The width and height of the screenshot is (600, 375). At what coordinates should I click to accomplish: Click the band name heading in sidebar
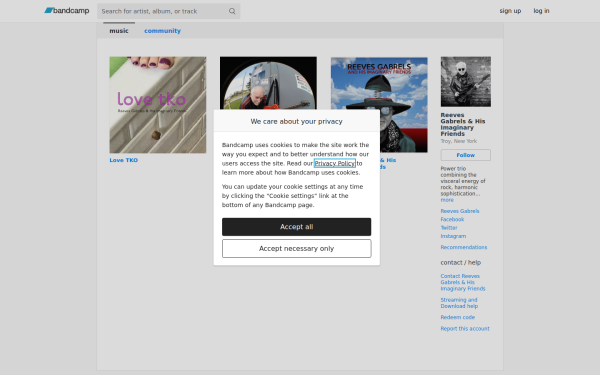click(463, 124)
